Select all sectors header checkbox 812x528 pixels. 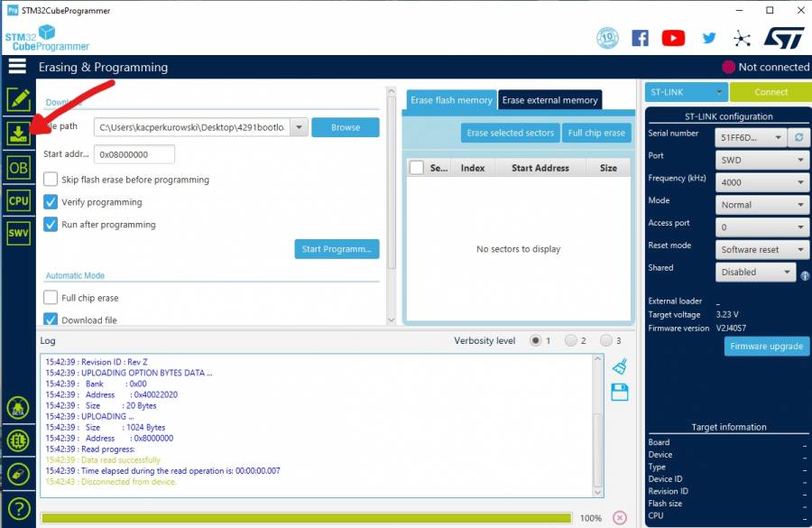click(x=416, y=167)
